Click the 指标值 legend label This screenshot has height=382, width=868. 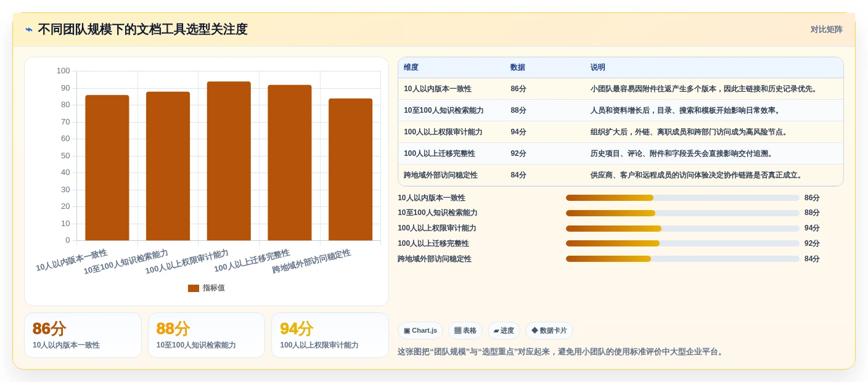[x=214, y=288]
